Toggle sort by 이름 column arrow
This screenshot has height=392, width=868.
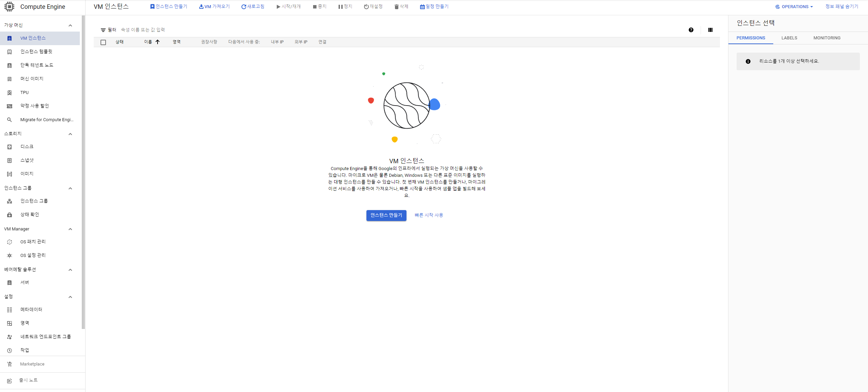coord(158,42)
